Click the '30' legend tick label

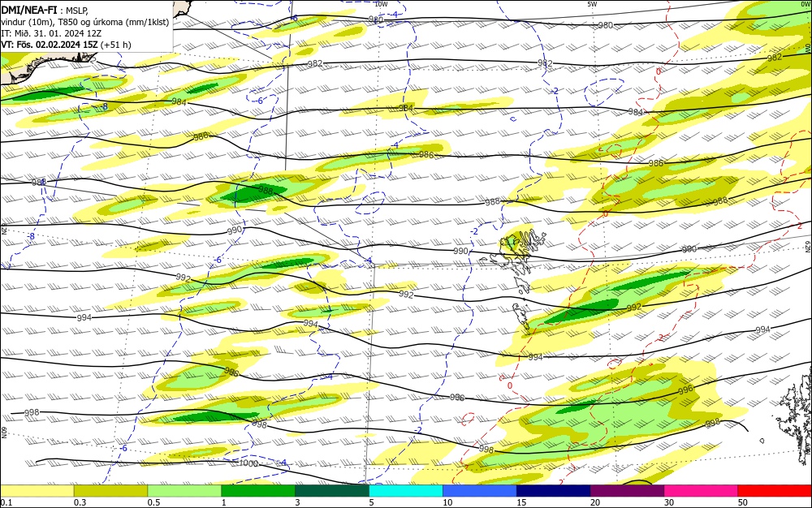click(669, 502)
